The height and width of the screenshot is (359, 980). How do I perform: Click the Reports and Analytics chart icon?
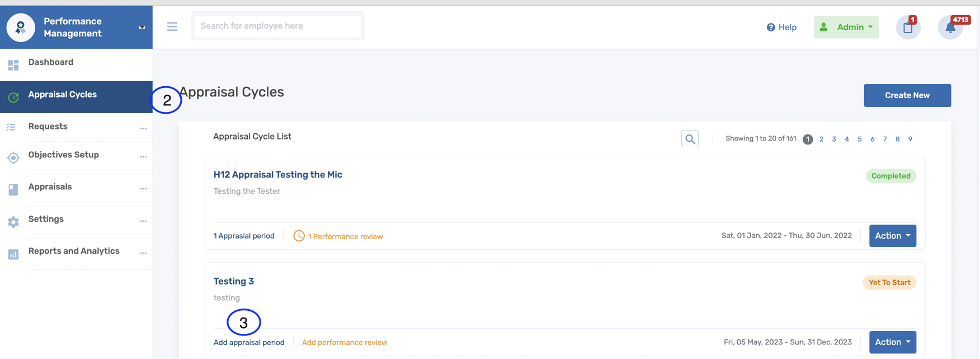13,254
